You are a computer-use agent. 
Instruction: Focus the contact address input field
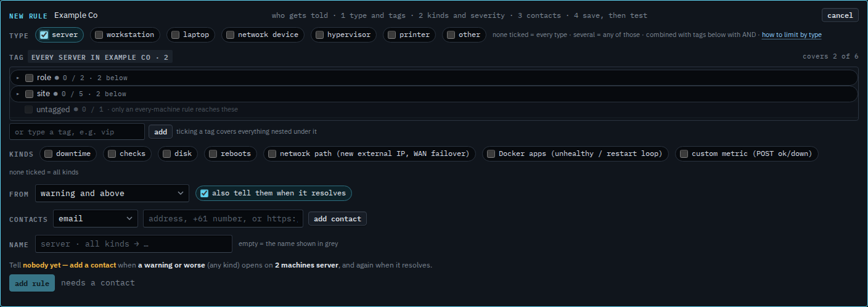pyautogui.click(x=223, y=219)
